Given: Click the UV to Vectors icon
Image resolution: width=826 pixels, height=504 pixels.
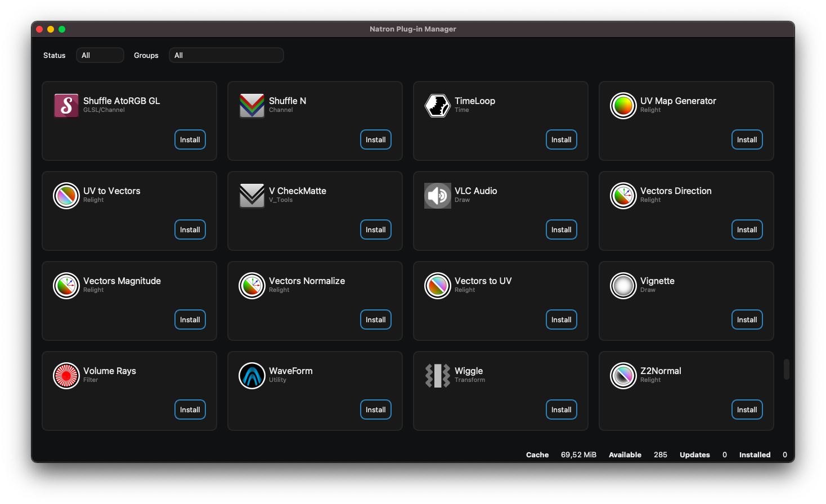Looking at the screenshot, I should [x=66, y=196].
